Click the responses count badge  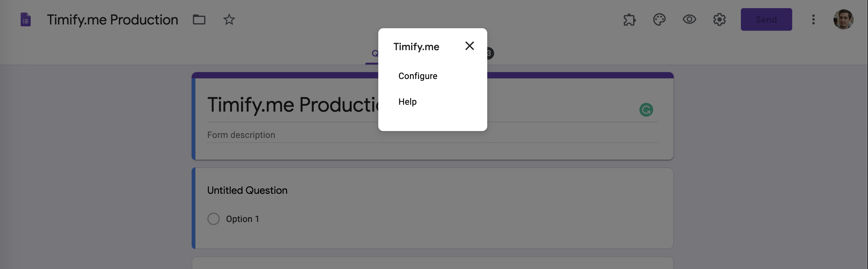tap(490, 53)
